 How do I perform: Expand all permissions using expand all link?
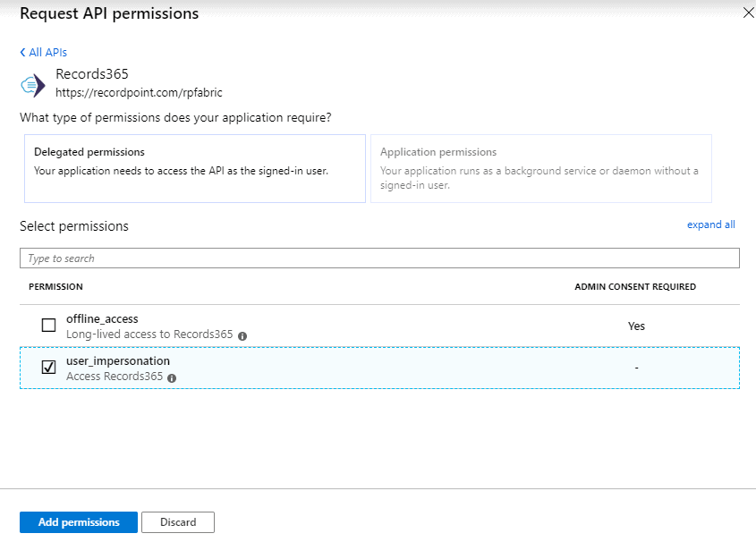(x=710, y=224)
